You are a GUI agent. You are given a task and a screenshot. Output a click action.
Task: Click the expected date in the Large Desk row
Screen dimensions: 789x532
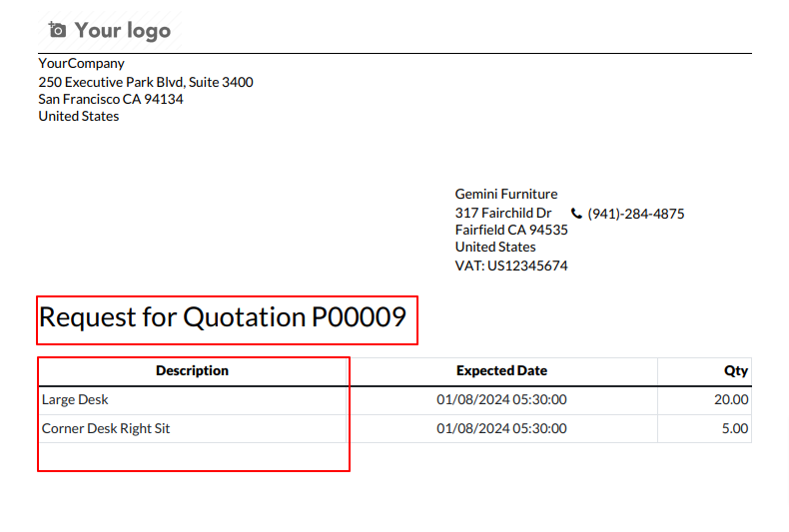point(501,399)
